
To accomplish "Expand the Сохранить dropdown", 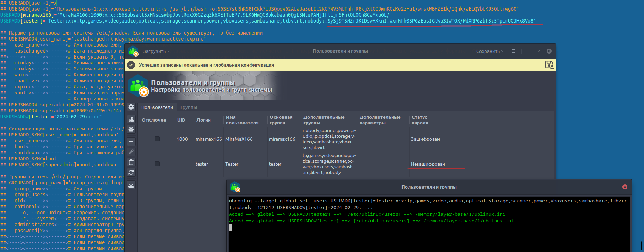I will point(490,51).
